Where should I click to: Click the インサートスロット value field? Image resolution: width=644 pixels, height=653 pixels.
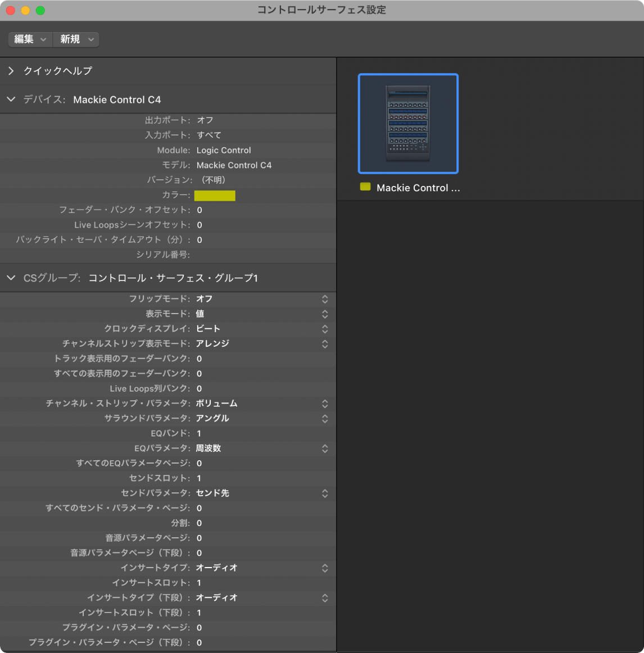pyautogui.click(x=199, y=583)
